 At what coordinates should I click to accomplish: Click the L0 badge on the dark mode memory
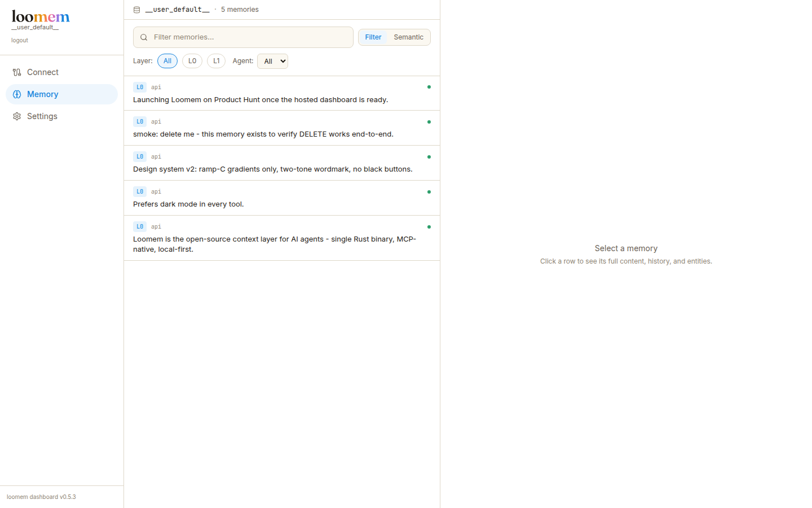tap(140, 191)
